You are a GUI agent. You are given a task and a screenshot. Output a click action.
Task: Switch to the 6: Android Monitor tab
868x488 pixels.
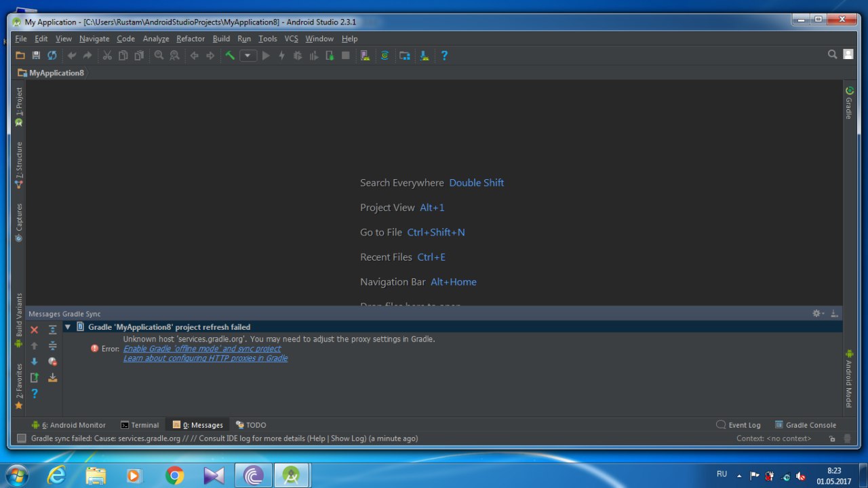[68, 425]
